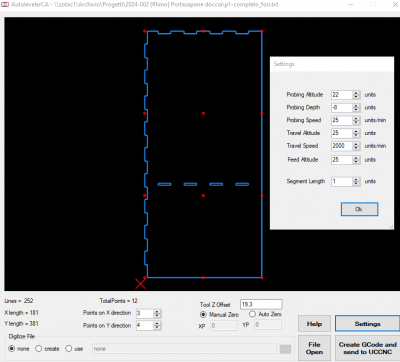
Task: Adjust the Points on Y direction spinner
Action: point(157,326)
